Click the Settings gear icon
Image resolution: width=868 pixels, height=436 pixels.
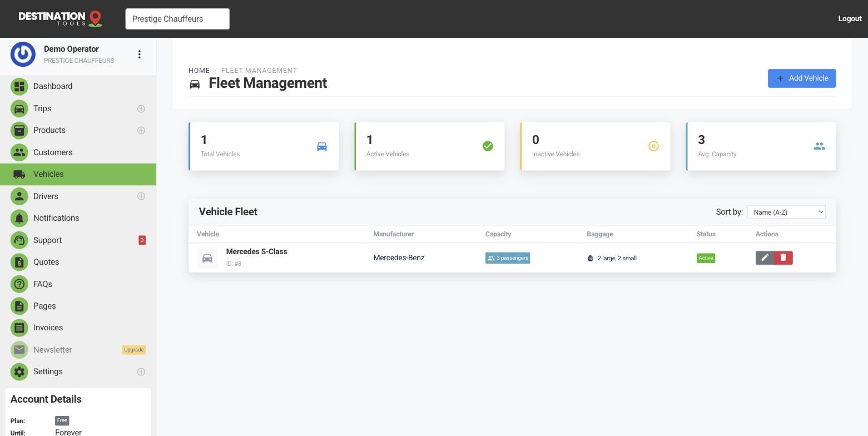[x=19, y=371]
